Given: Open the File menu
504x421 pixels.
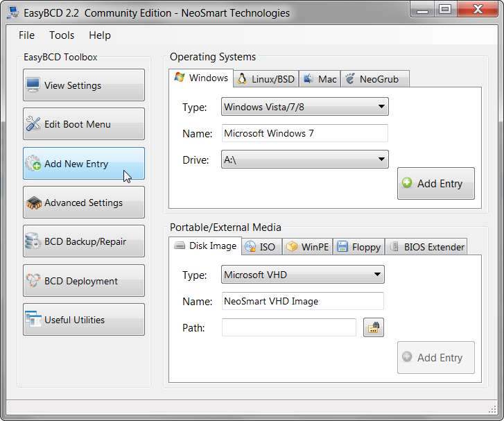Looking at the screenshot, I should point(26,35).
